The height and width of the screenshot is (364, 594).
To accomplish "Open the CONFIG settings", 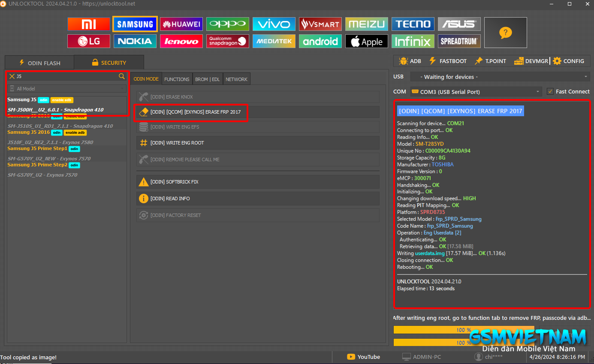I will tap(568, 61).
